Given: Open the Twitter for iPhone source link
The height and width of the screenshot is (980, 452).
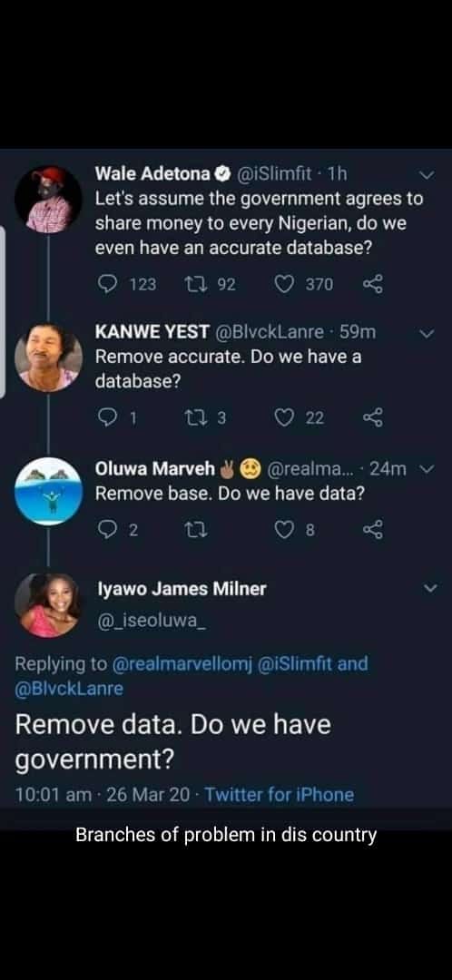Looking at the screenshot, I should click(x=279, y=794).
